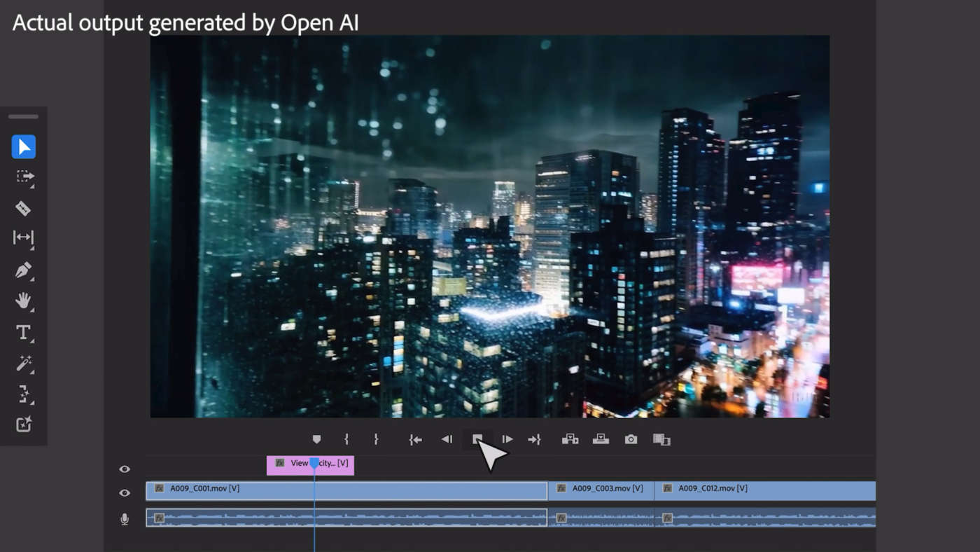Select the Razor tool

tap(23, 208)
